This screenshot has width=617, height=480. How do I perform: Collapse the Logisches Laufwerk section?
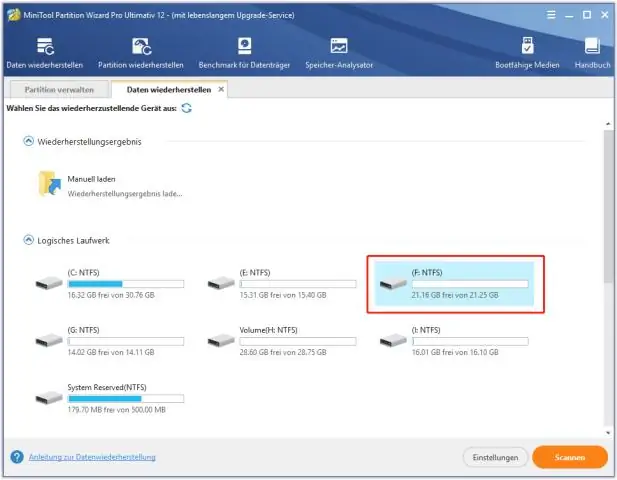coord(29,240)
